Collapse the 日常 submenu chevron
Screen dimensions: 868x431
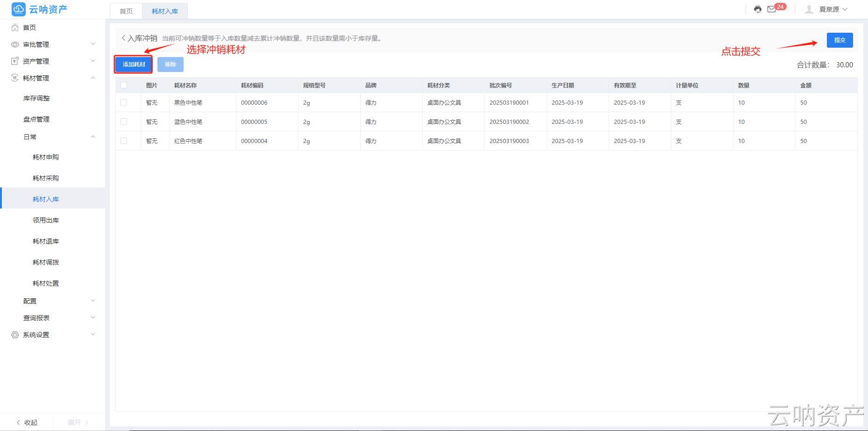point(93,136)
